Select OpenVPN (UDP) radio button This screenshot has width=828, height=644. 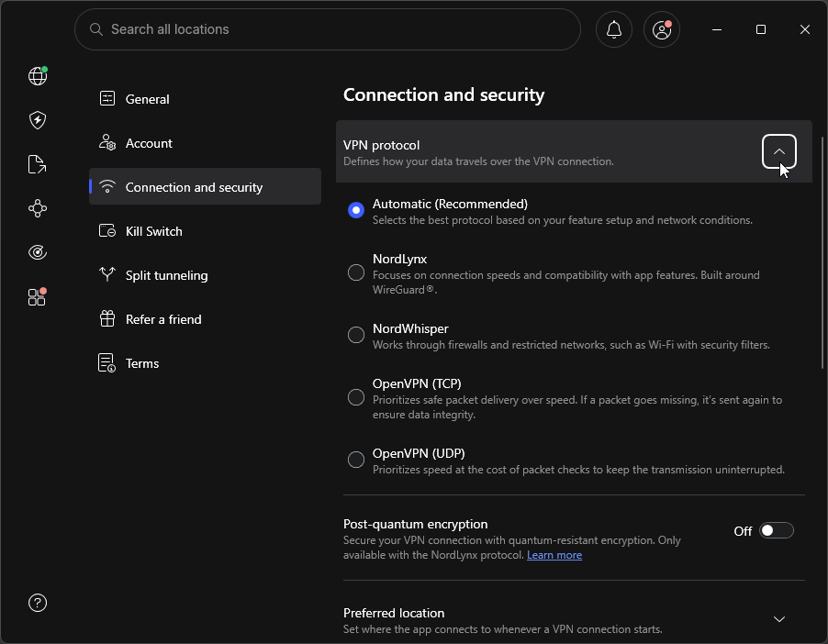[356, 460]
